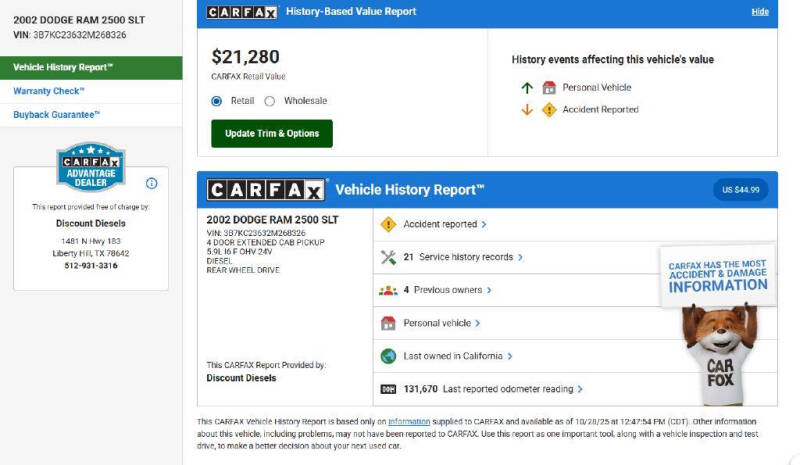The width and height of the screenshot is (800, 465).
Task: Click the wrench service history icon
Action: [x=389, y=257]
